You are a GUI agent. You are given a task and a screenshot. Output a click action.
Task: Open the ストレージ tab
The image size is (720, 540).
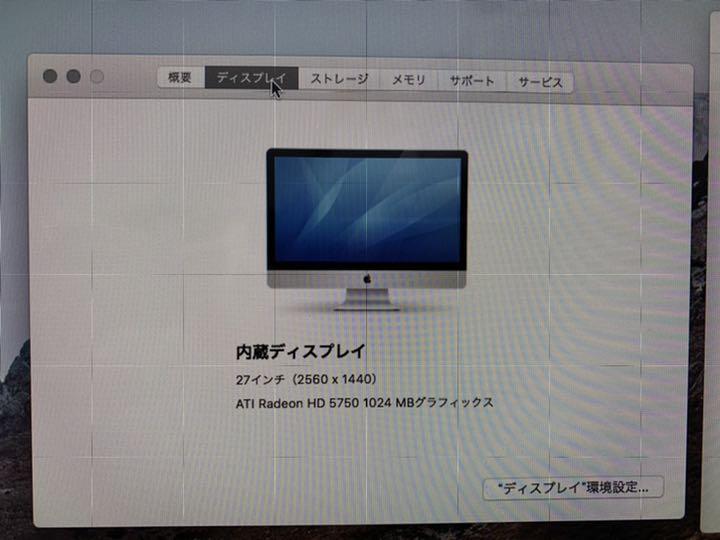(339, 79)
